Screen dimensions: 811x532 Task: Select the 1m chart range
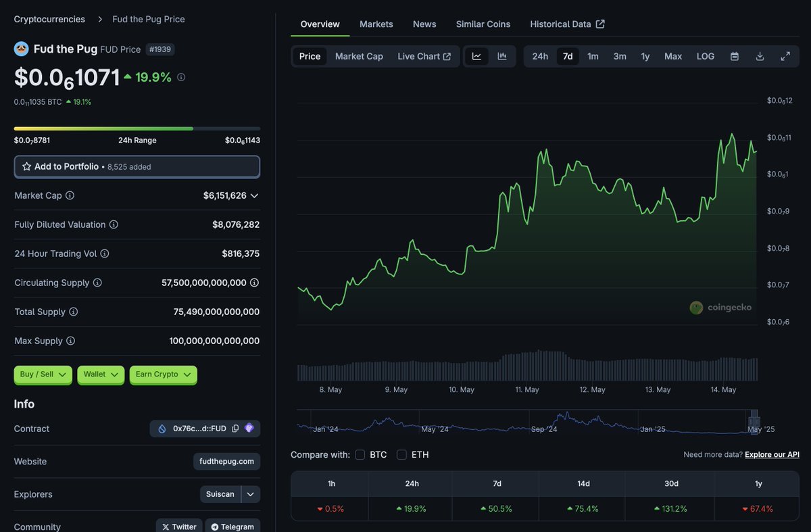(x=593, y=56)
